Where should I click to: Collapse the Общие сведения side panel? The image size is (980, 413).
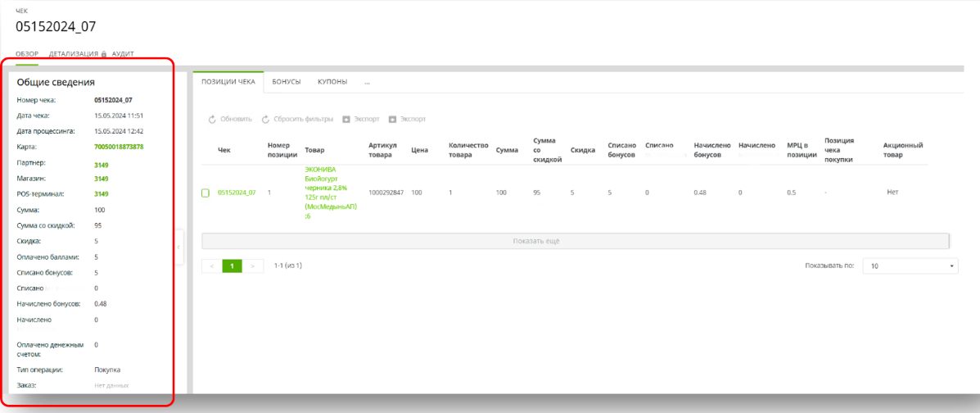(x=179, y=247)
